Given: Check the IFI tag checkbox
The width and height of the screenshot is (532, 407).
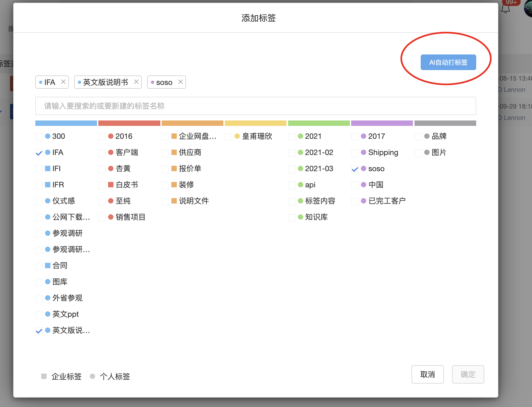Looking at the screenshot, I should pos(39,169).
